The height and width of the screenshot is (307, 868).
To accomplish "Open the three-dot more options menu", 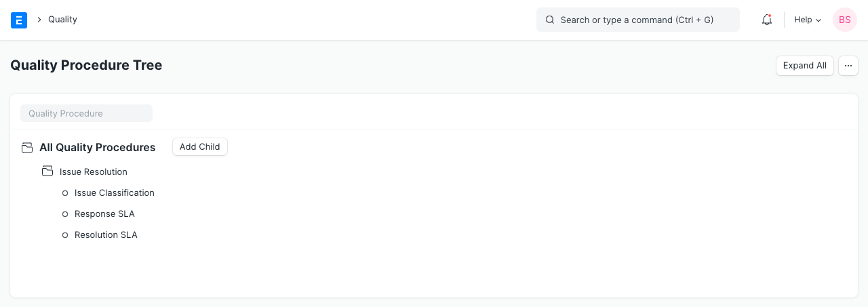I will (x=848, y=66).
